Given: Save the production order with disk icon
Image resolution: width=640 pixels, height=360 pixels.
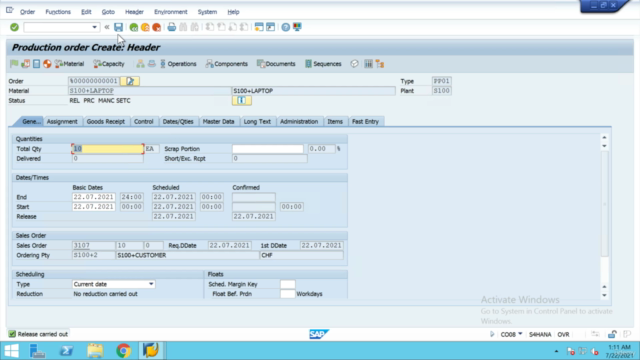Looking at the screenshot, I should [118, 27].
